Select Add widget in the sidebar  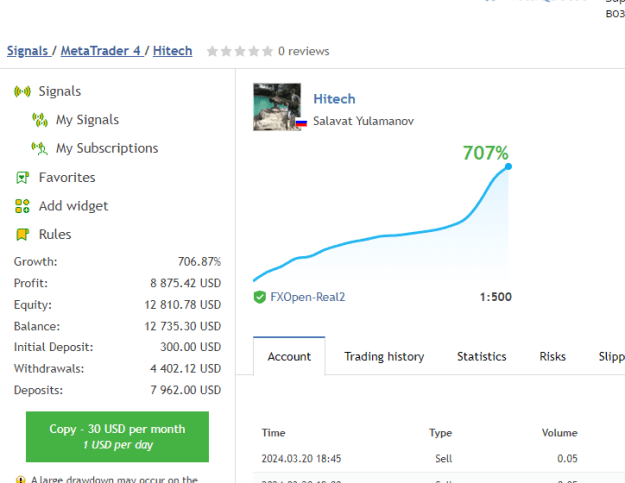pyautogui.click(x=73, y=206)
